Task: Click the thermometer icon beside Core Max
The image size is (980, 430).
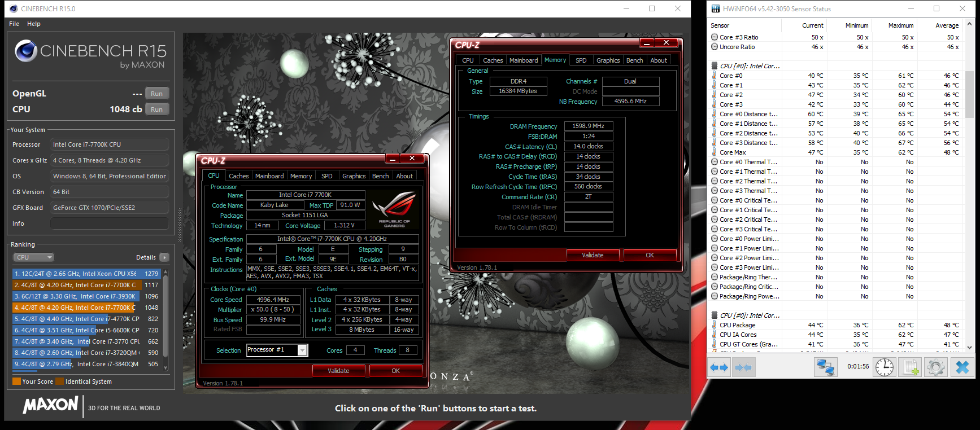Action: coord(715,152)
